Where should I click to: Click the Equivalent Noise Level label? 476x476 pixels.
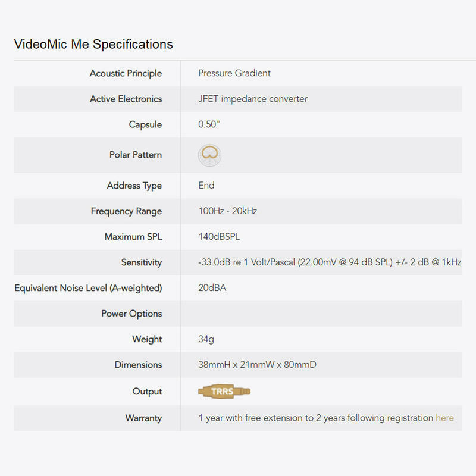click(88, 288)
